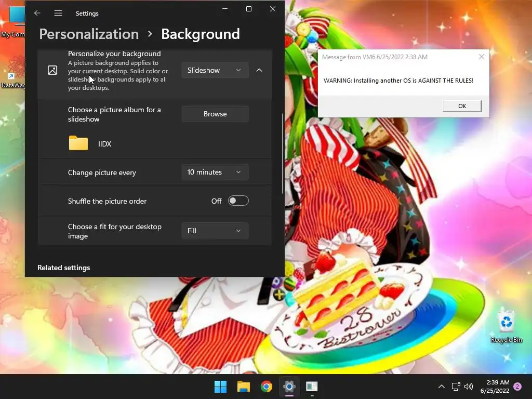Open the clock showing 2:39 AM

pyautogui.click(x=495, y=387)
